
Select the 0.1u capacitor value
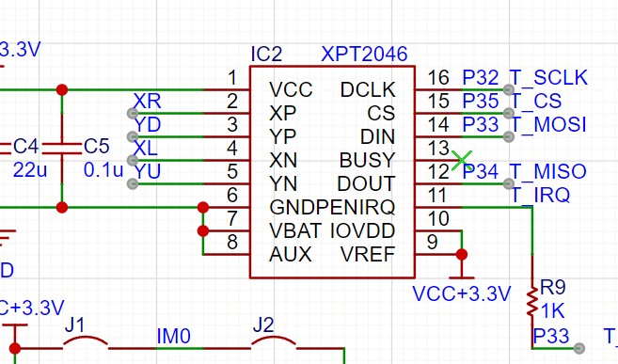(x=103, y=170)
